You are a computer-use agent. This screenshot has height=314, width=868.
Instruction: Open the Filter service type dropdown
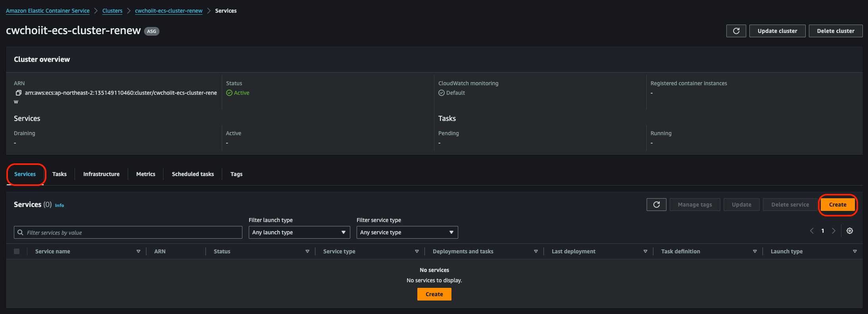click(407, 232)
